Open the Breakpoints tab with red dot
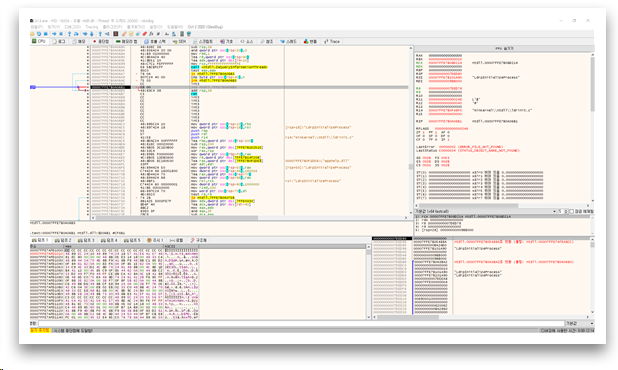The height and width of the screenshot is (370, 618). (x=101, y=41)
